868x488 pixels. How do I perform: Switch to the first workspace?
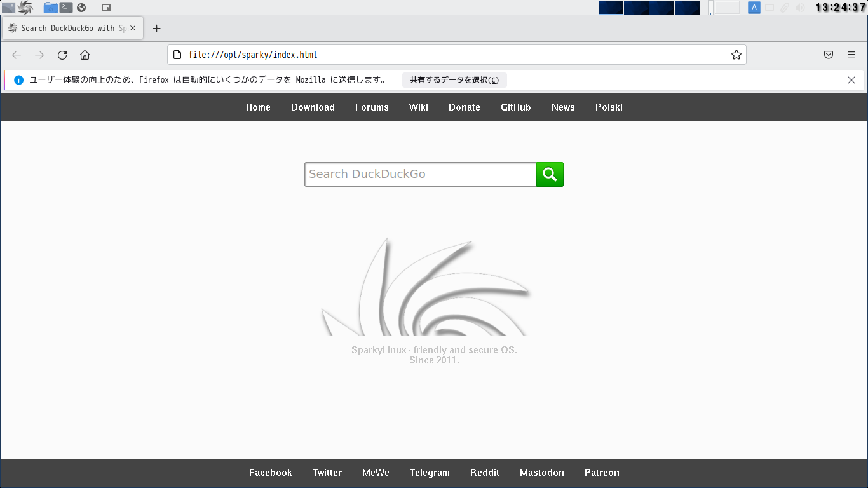pyautogui.click(x=611, y=8)
